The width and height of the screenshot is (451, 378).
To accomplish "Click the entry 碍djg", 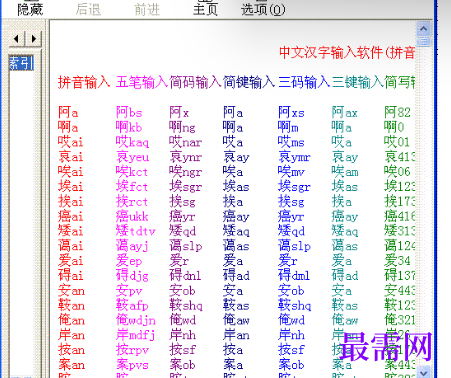I will [132, 275].
